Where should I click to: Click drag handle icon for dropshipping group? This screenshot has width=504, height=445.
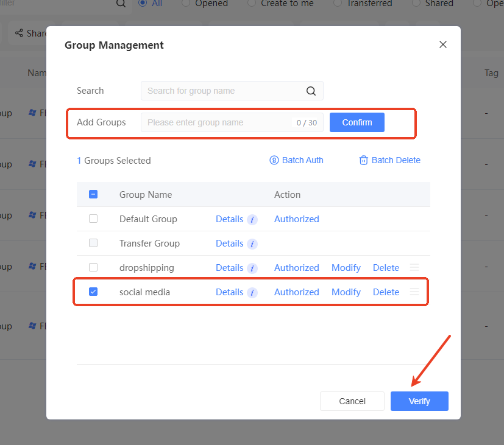[414, 268]
